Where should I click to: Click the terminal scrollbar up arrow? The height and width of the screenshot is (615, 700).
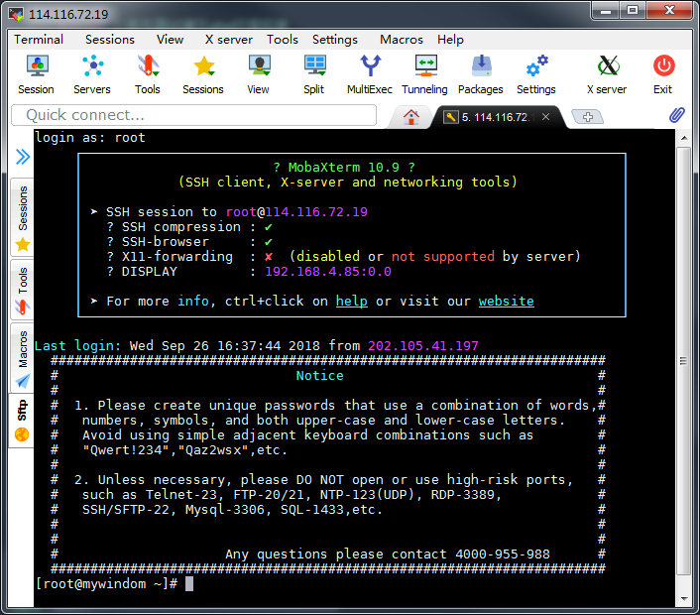[684, 138]
